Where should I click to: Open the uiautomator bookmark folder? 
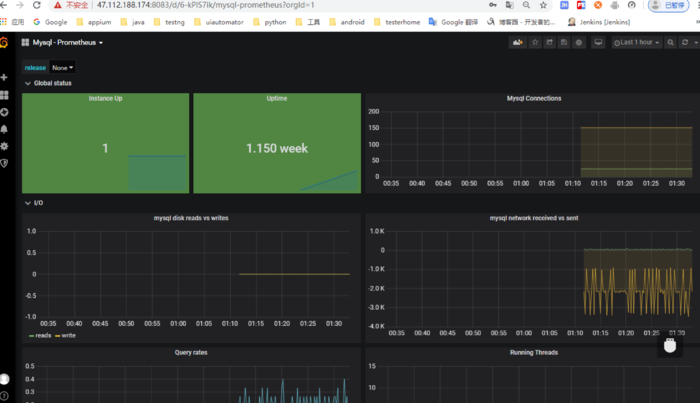[x=219, y=22]
